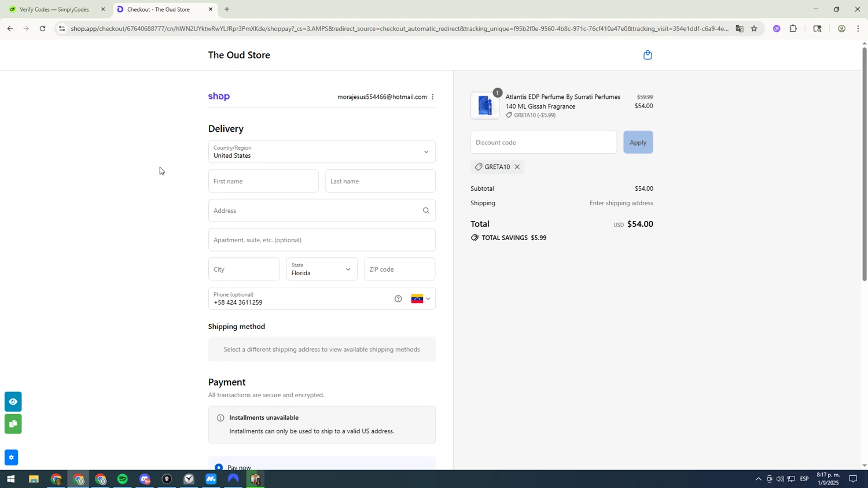868x488 pixels.
Task: Click 'Enter shipping address' text
Action: pos(621,204)
